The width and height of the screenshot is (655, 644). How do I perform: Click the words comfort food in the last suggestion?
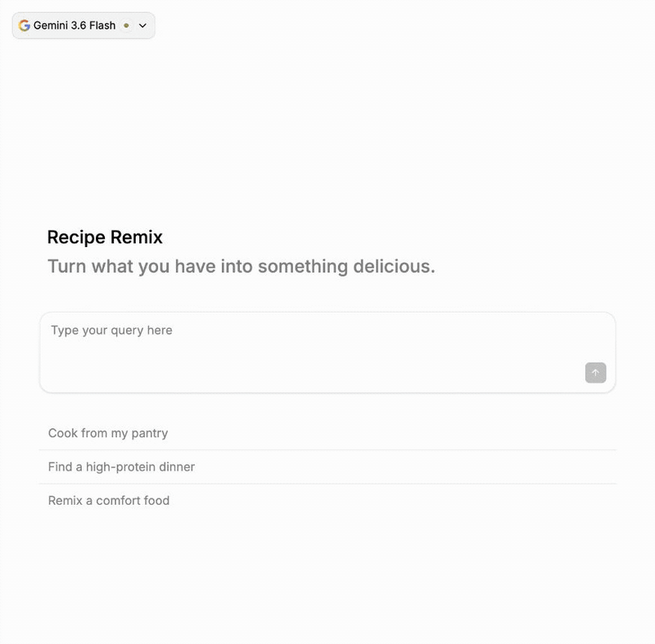click(x=133, y=501)
